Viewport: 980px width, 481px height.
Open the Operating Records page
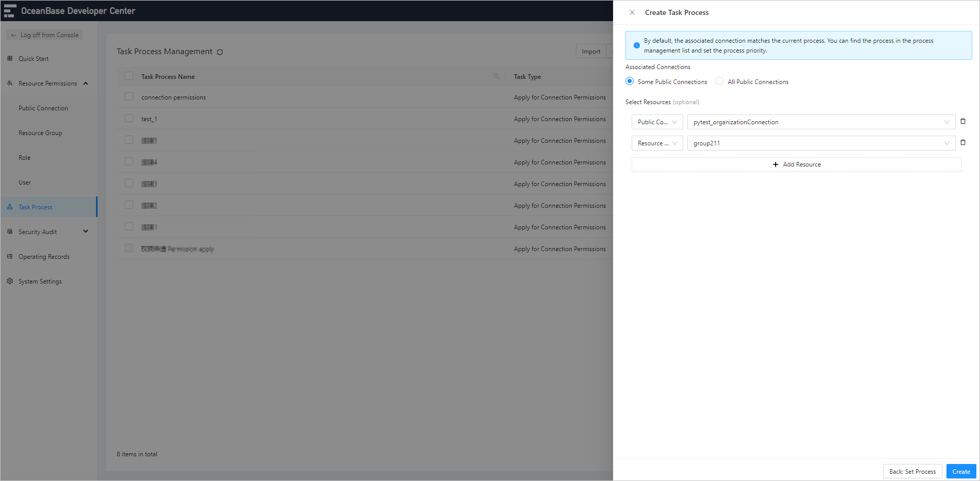click(x=44, y=256)
